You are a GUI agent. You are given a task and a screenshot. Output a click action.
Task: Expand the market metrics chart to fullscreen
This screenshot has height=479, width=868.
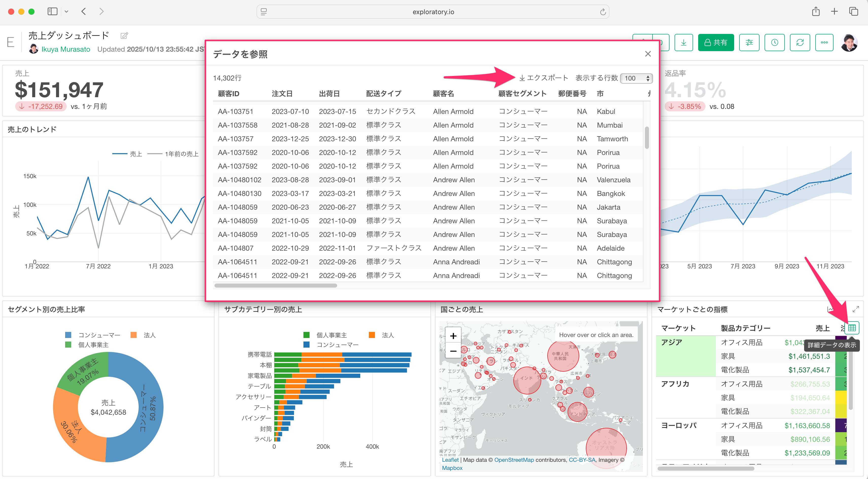click(x=855, y=309)
